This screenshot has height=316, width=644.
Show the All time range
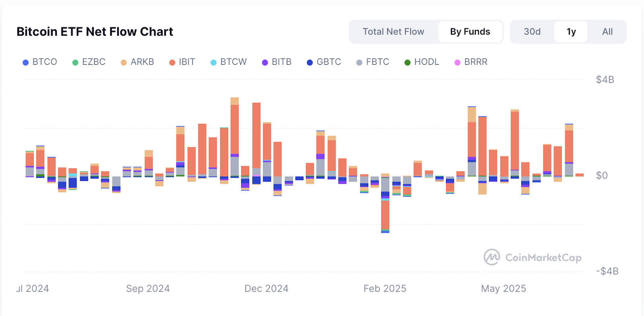(x=607, y=32)
